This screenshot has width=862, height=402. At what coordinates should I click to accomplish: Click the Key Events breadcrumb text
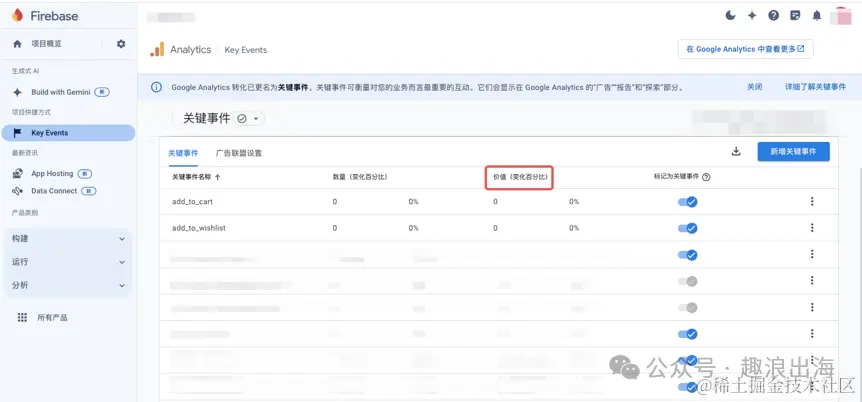(x=246, y=50)
